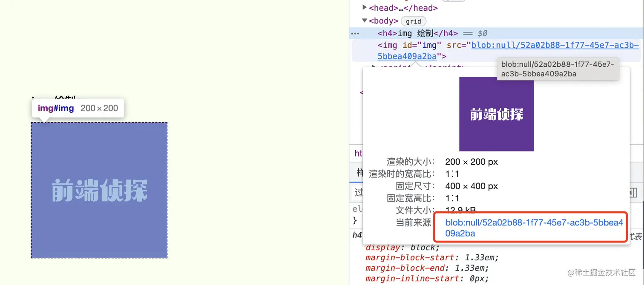
Task: Click the purple 前端侦探 image preview thumbnail
Action: [x=496, y=114]
